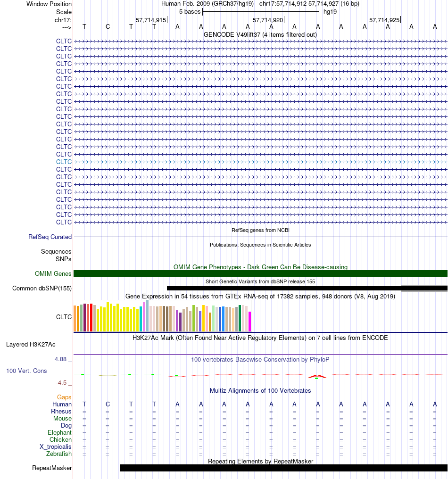Click the orange Gaps label
448x479 pixels.
point(64,397)
